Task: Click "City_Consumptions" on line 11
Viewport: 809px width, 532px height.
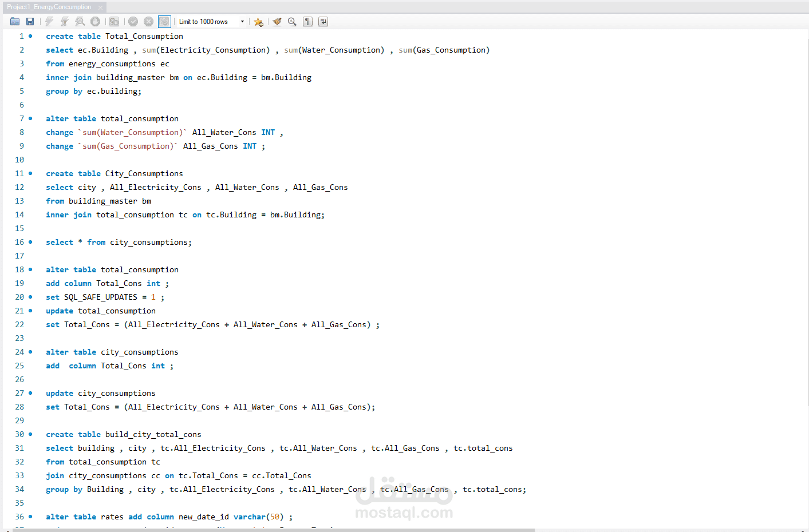Action: (144, 173)
